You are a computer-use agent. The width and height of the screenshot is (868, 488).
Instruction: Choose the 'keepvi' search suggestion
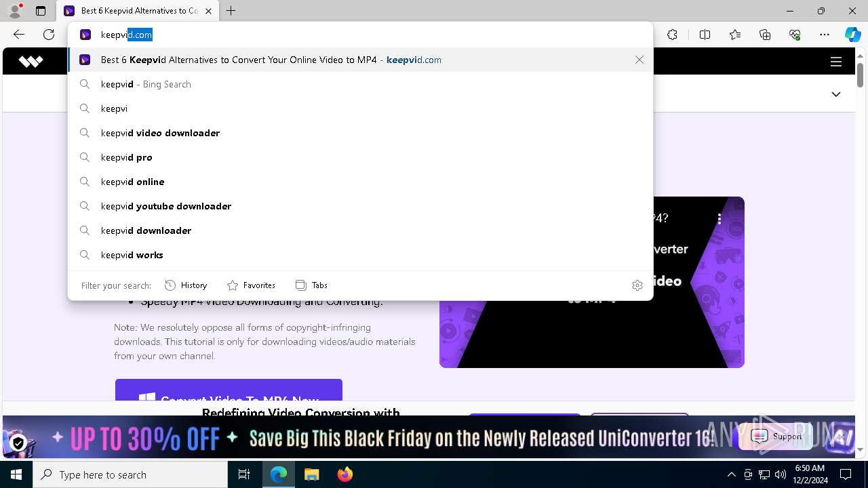(x=360, y=108)
